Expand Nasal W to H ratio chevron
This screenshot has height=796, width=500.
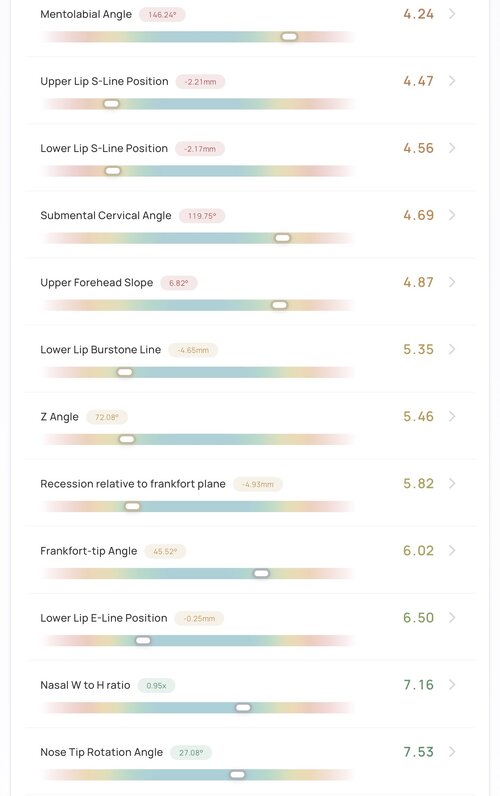(x=452, y=684)
